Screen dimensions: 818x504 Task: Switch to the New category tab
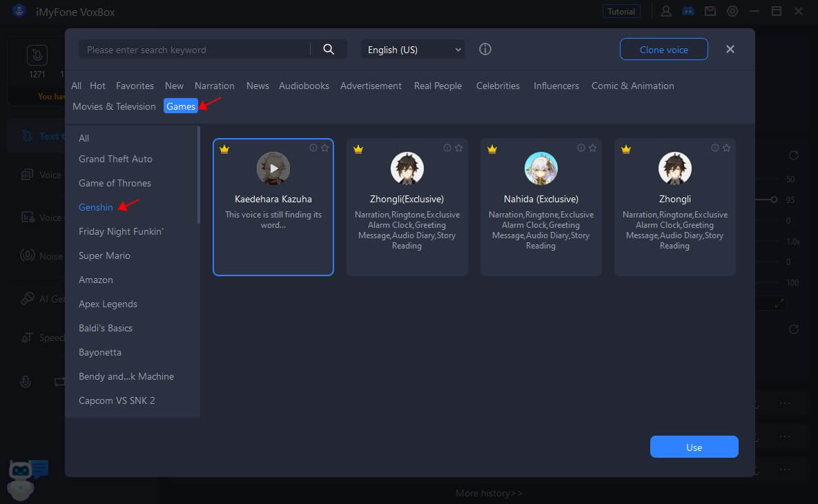click(x=174, y=86)
